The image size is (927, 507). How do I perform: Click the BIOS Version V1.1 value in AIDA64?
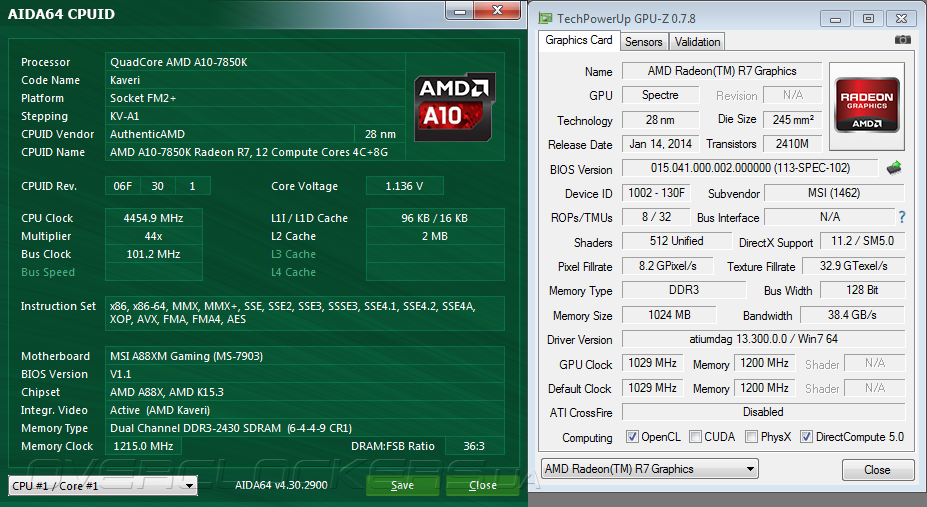tap(304, 374)
